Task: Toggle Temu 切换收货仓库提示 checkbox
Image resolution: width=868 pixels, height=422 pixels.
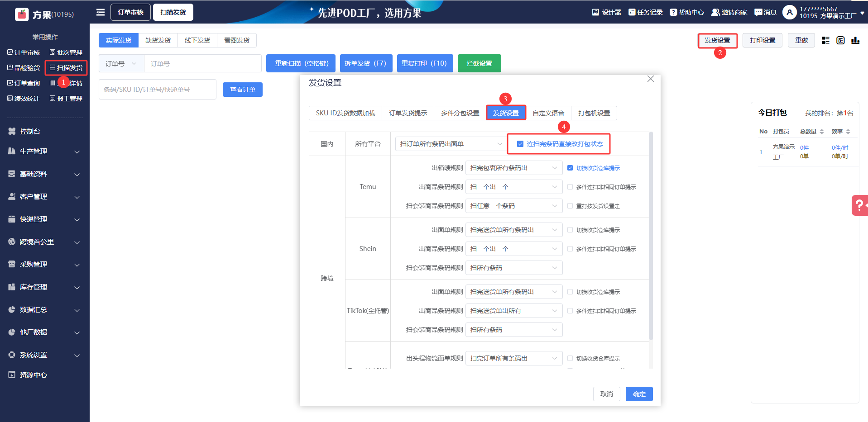Action: [x=570, y=168]
